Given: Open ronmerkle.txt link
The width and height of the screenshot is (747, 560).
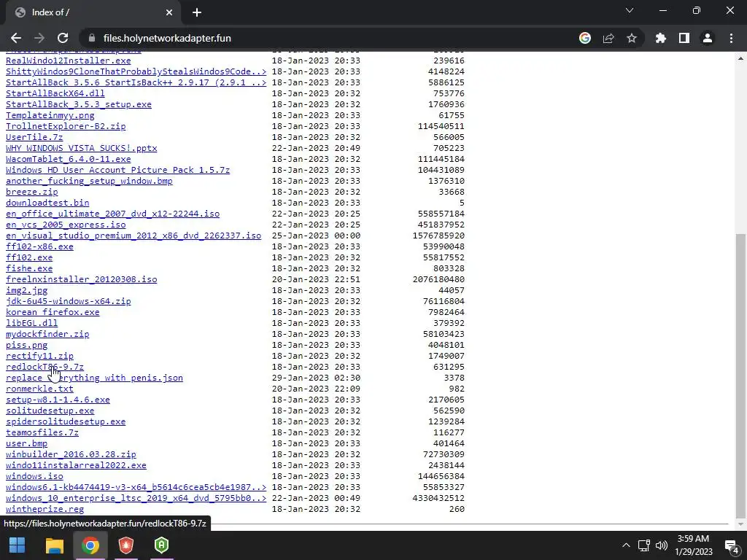Looking at the screenshot, I should [x=39, y=389].
